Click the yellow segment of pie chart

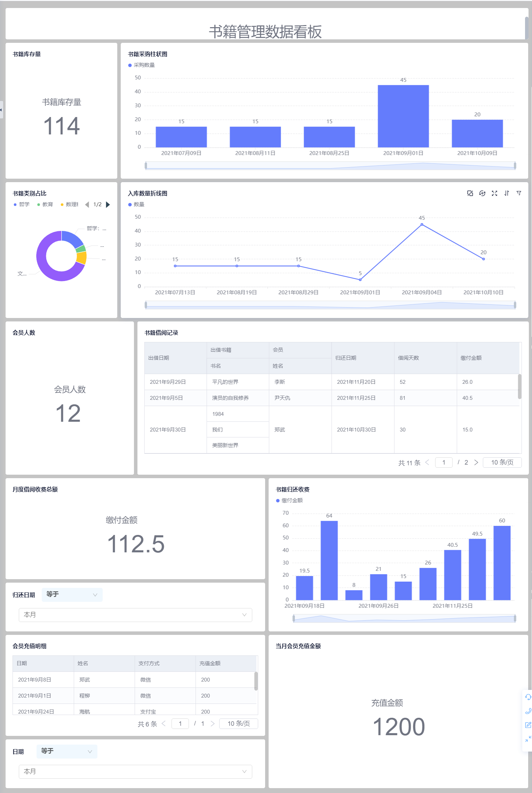pos(82,258)
